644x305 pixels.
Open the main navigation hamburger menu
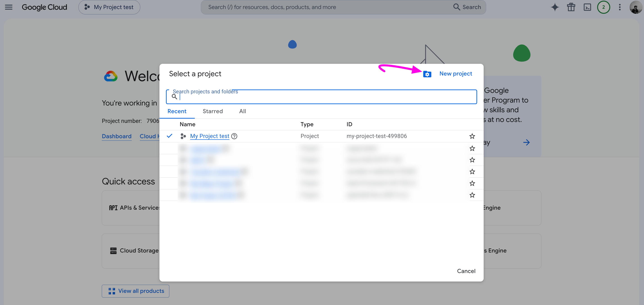point(9,7)
